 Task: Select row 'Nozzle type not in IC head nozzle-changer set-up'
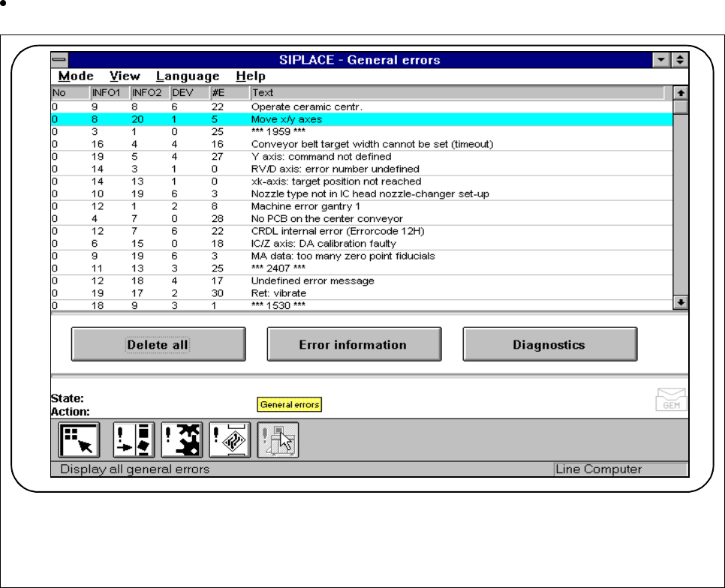[x=362, y=194]
